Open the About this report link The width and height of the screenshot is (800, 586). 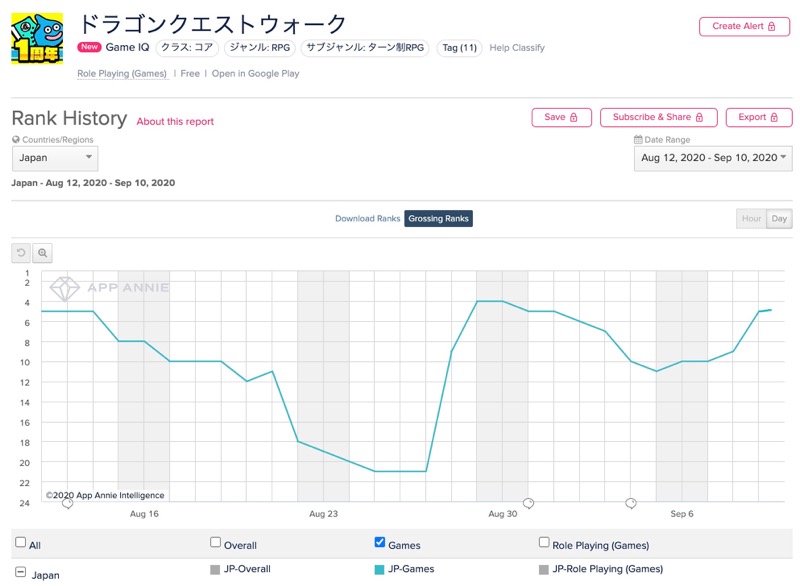(175, 122)
